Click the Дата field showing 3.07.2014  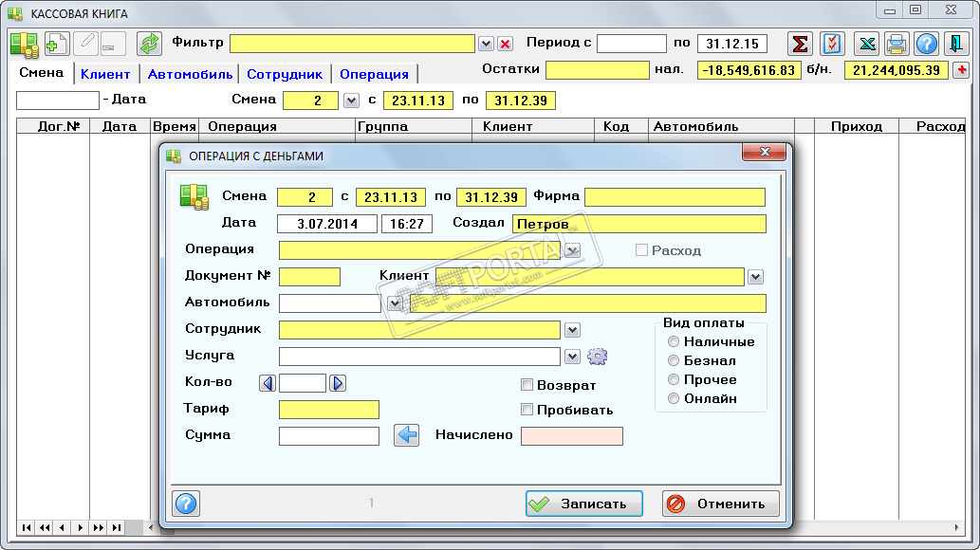(x=327, y=224)
